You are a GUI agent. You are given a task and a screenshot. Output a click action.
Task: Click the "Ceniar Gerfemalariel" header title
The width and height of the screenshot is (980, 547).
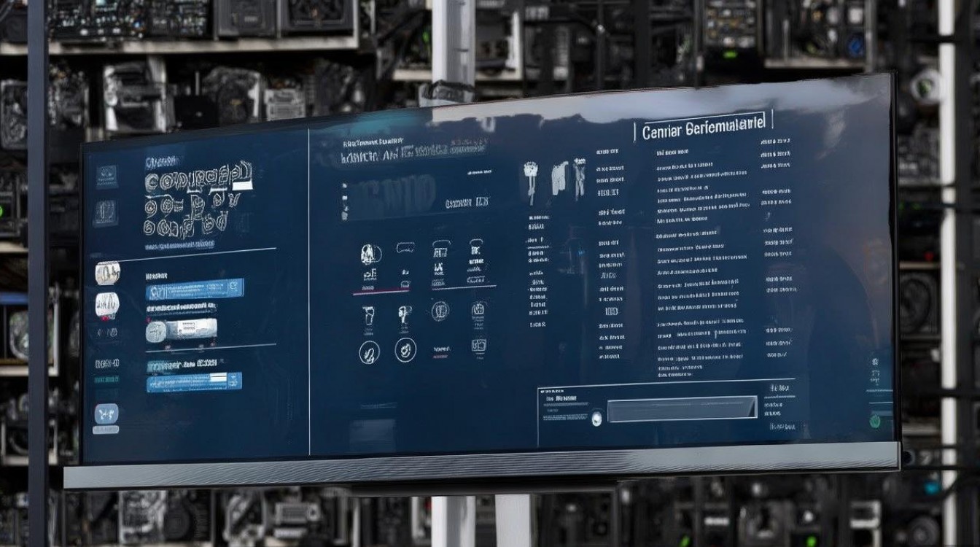pyautogui.click(x=704, y=128)
